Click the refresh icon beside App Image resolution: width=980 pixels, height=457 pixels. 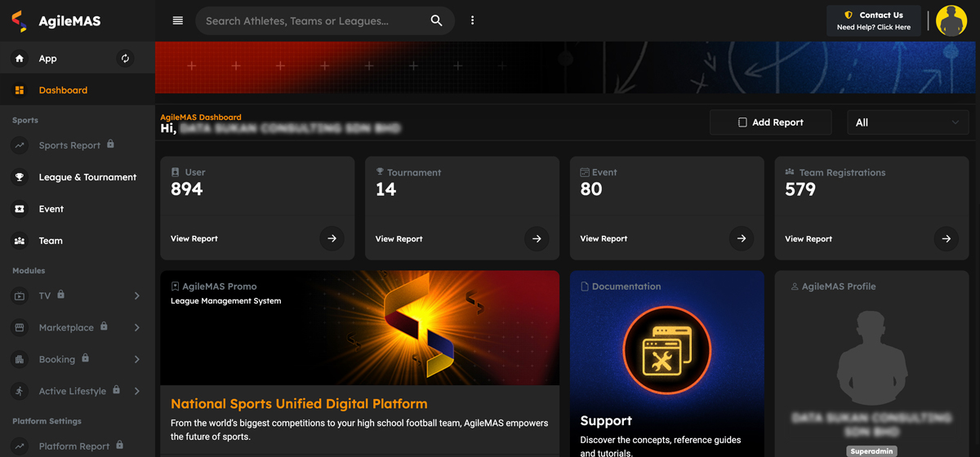pos(125,59)
